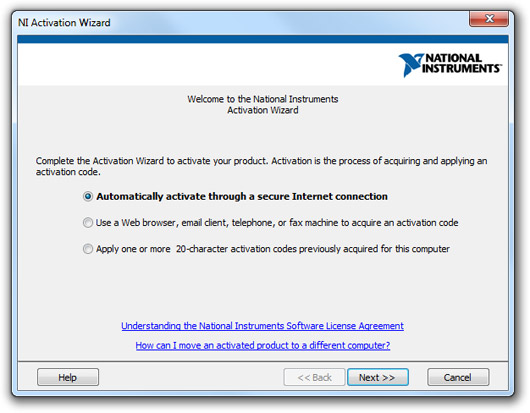
Task: Open Understanding the National Instruments Software License Agreement link
Action: tap(262, 326)
